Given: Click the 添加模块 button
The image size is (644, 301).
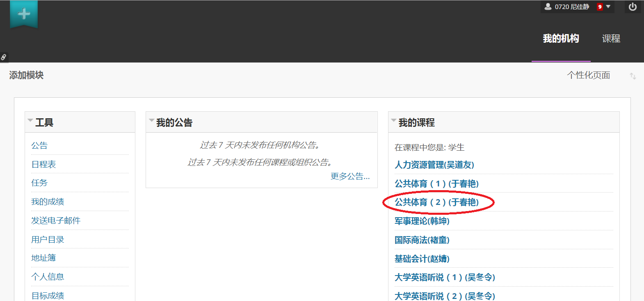Looking at the screenshot, I should pyautogui.click(x=26, y=75).
